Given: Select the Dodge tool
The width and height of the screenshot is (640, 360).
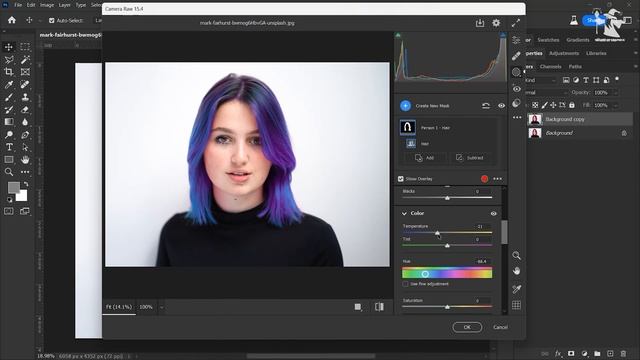Looking at the screenshot, I should pos(9,135).
